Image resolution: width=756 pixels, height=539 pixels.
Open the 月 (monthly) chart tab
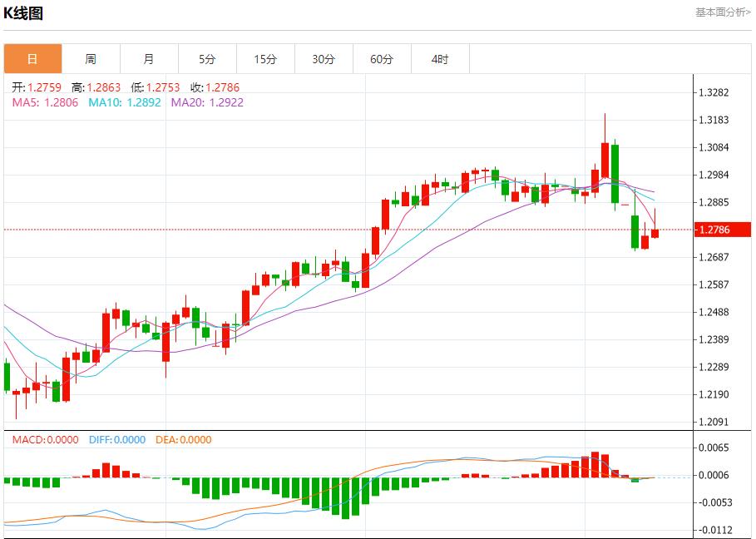tap(149, 59)
